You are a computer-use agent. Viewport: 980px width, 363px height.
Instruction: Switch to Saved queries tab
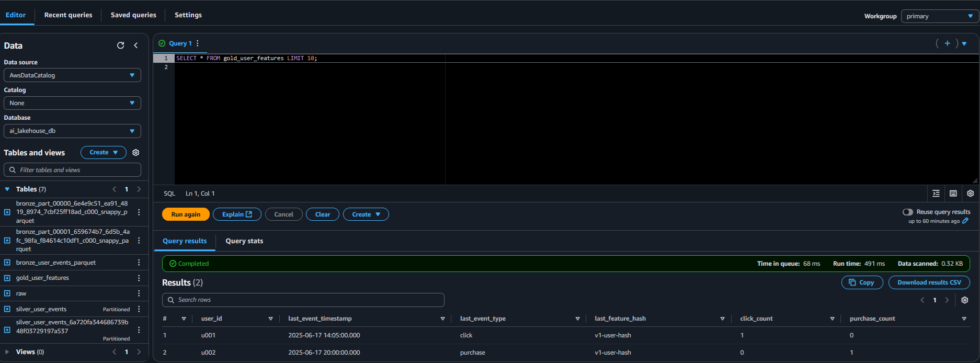coord(133,15)
